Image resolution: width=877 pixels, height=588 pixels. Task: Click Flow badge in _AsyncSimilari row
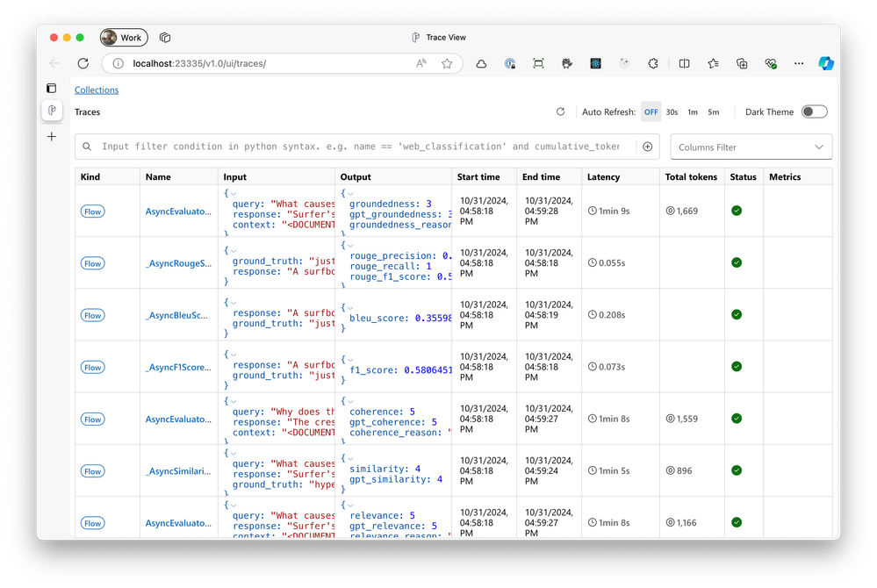pos(92,471)
